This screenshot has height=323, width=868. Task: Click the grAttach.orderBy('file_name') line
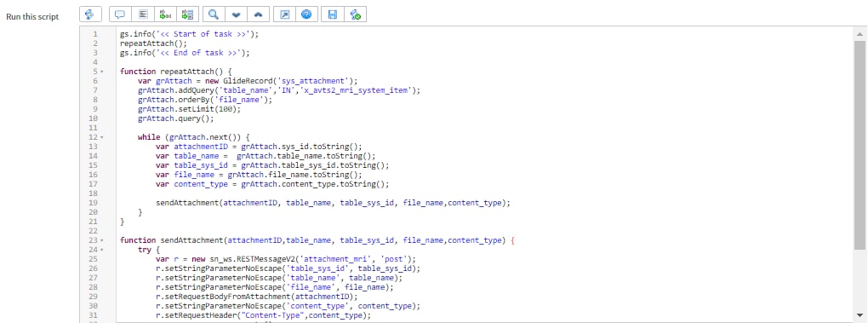205,100
